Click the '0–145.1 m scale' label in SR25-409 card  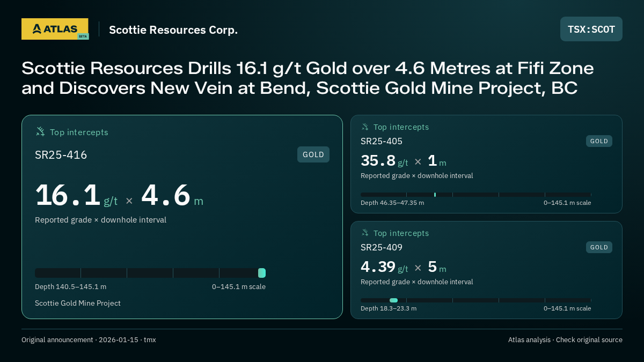(x=567, y=308)
